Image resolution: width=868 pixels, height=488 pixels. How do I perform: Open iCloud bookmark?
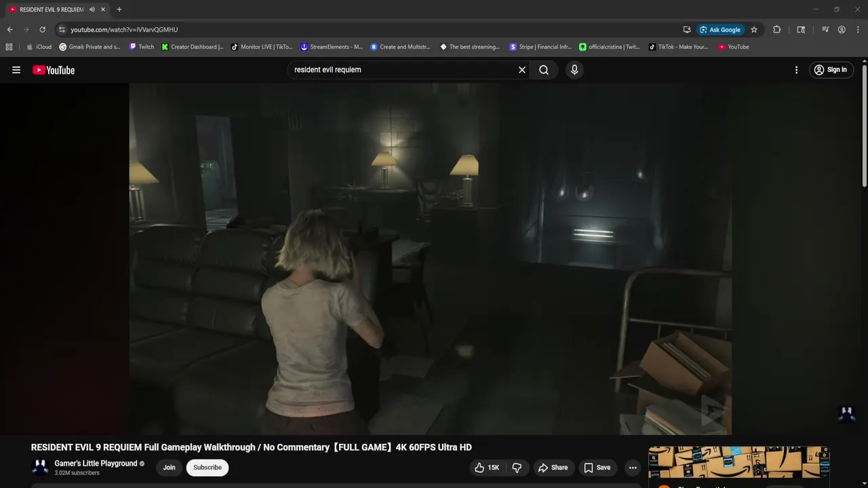(39, 47)
